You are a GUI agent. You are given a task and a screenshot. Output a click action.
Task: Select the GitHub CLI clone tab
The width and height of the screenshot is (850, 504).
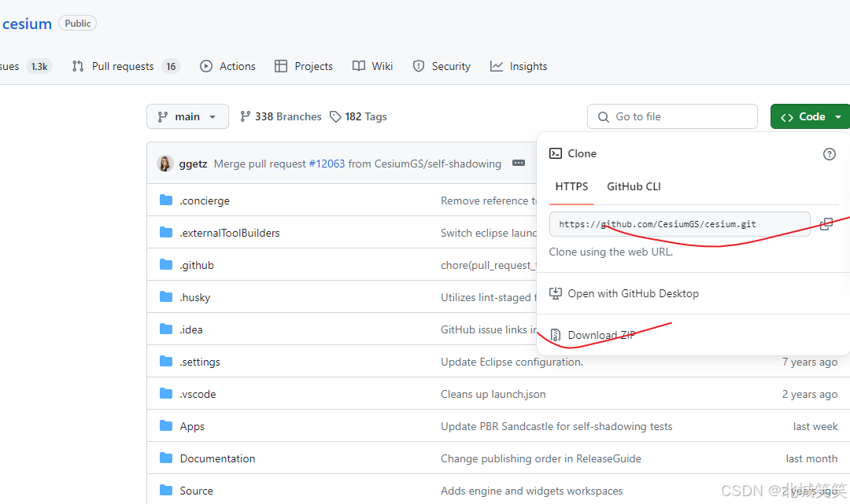coord(634,186)
